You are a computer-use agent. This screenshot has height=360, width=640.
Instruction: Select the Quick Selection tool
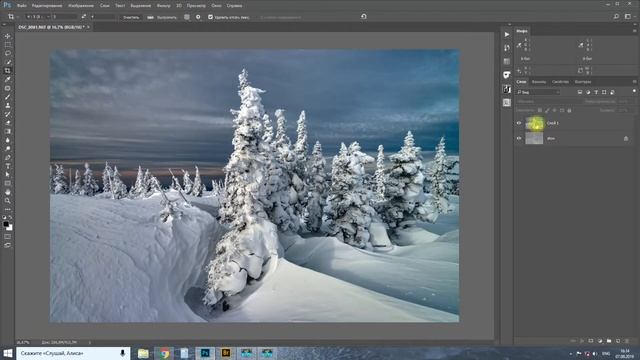(x=8, y=62)
